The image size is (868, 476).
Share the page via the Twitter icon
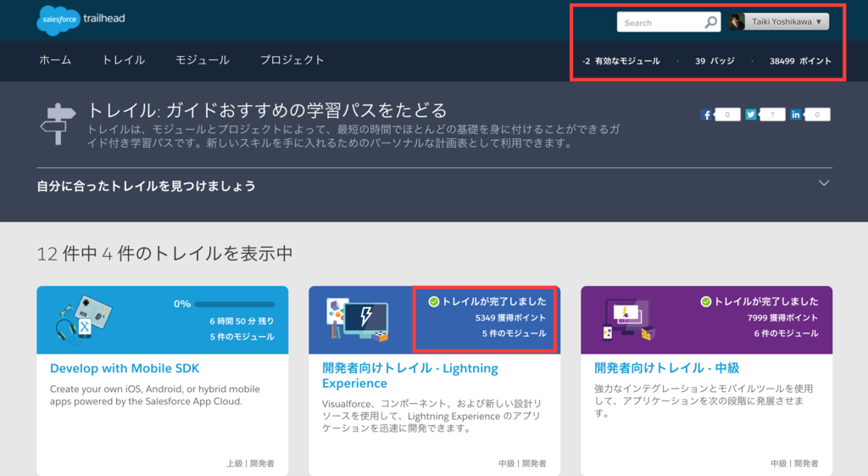click(751, 115)
